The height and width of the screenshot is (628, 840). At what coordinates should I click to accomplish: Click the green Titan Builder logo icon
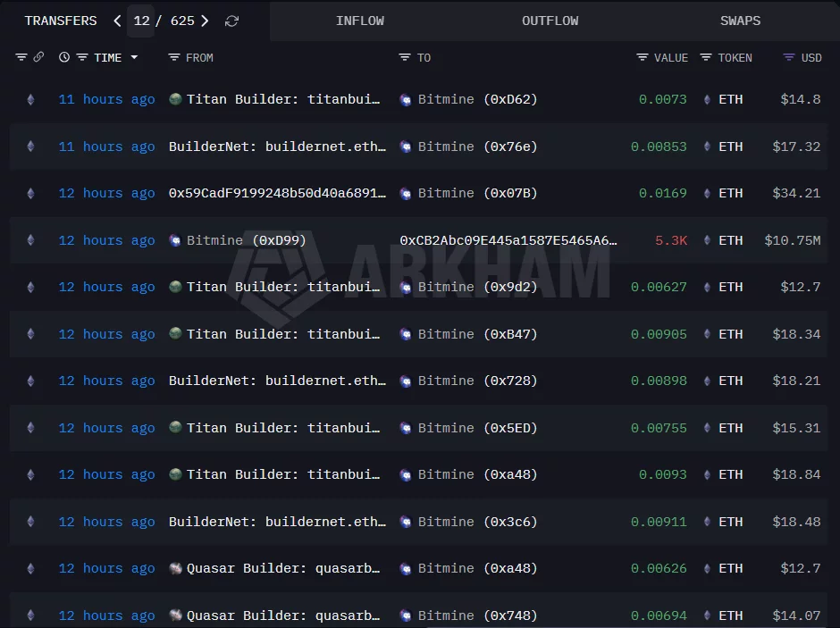pyautogui.click(x=175, y=99)
